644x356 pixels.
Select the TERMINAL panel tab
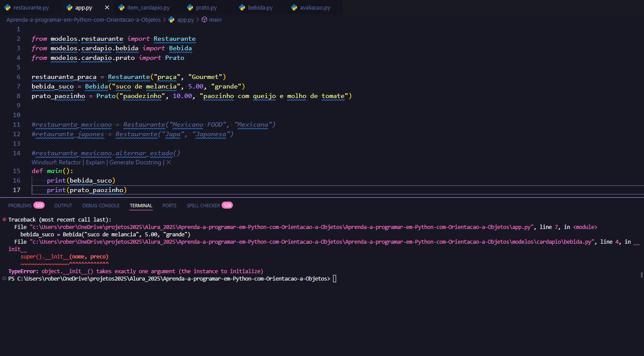pyautogui.click(x=141, y=206)
